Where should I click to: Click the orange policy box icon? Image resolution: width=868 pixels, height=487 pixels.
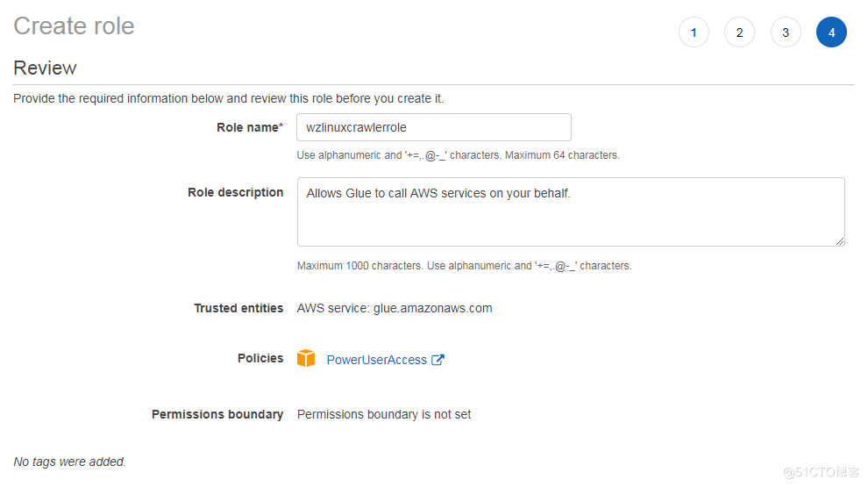306,359
